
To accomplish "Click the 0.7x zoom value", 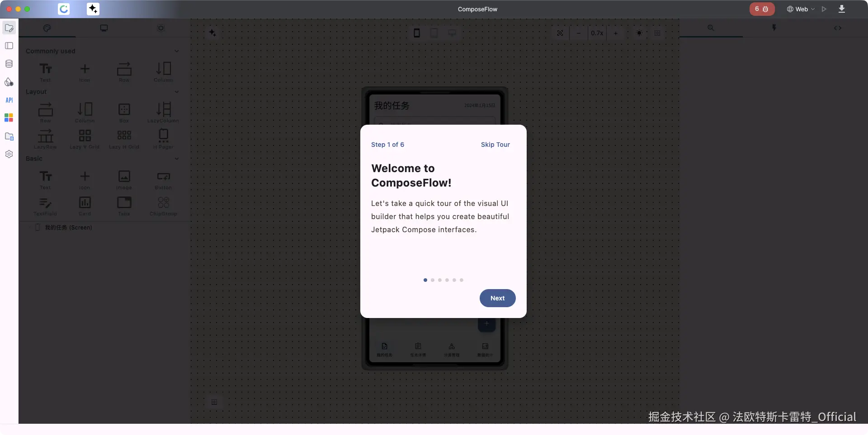I will (597, 33).
